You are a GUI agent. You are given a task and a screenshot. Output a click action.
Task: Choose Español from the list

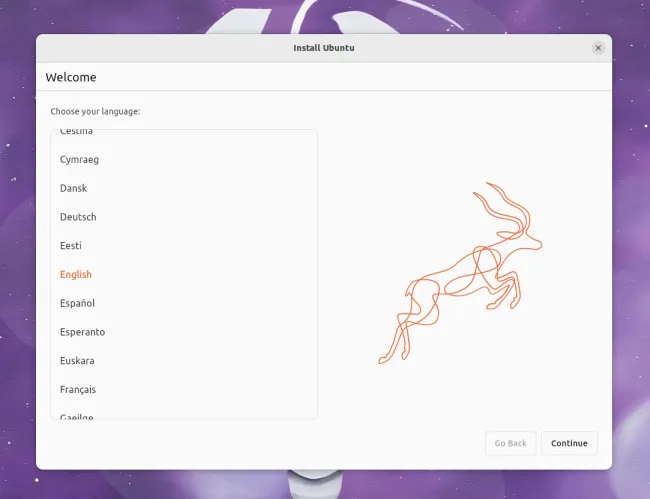click(184, 303)
